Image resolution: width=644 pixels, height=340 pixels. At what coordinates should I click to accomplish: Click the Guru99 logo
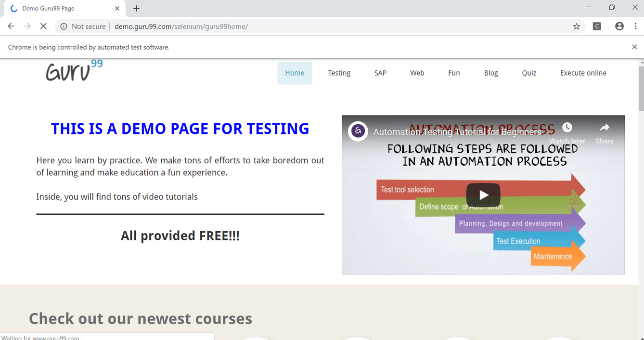coord(74,71)
